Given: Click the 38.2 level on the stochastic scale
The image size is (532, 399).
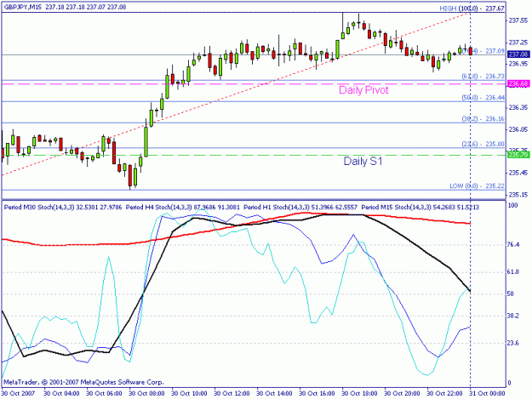Looking at the screenshot, I should (513, 316).
